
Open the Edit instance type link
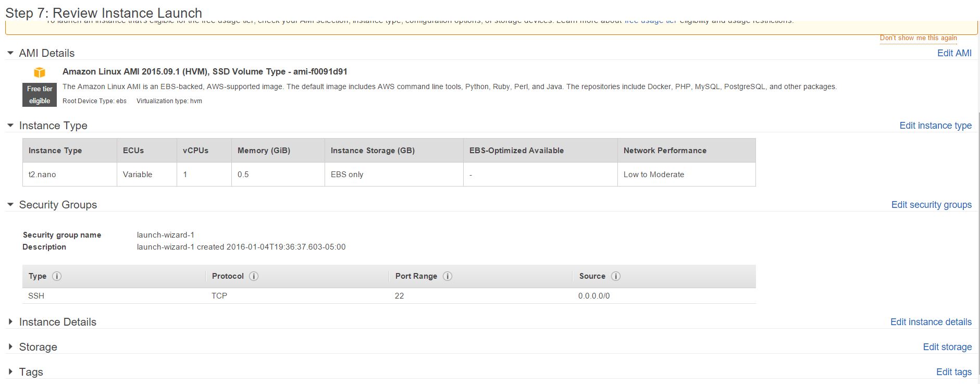935,126
